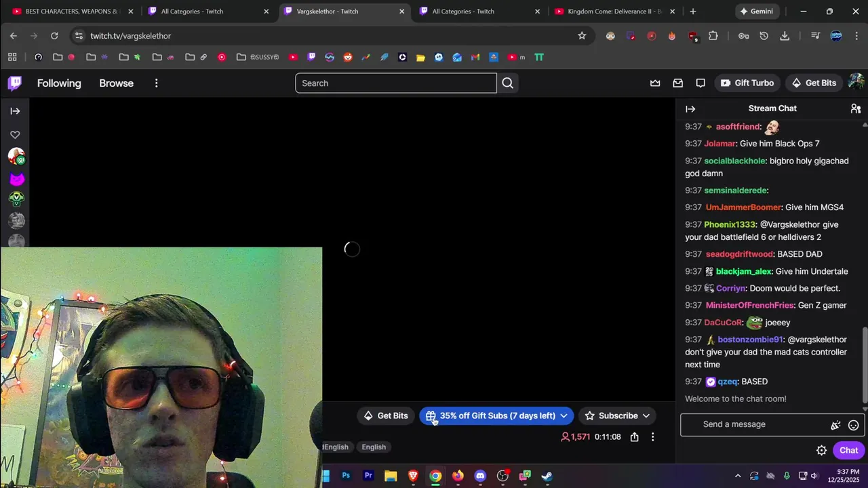Open the Twitch more options menu next to Browse
Image resolution: width=868 pixels, height=488 pixels.
click(156, 83)
